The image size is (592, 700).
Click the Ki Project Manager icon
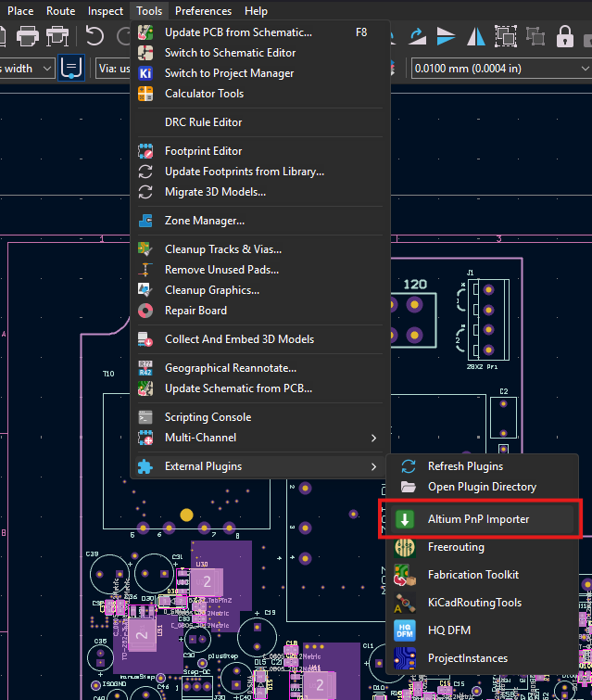pyautogui.click(x=145, y=73)
